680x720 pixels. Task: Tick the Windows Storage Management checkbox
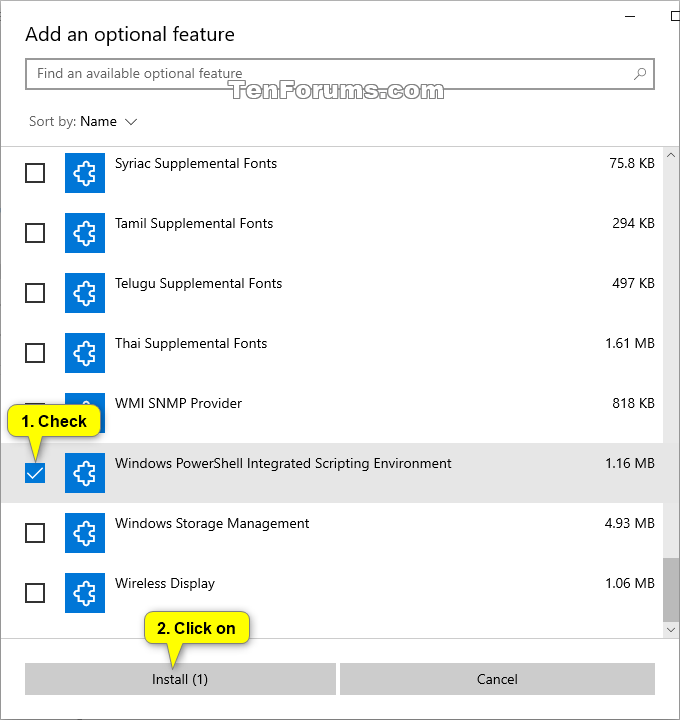[x=35, y=533]
